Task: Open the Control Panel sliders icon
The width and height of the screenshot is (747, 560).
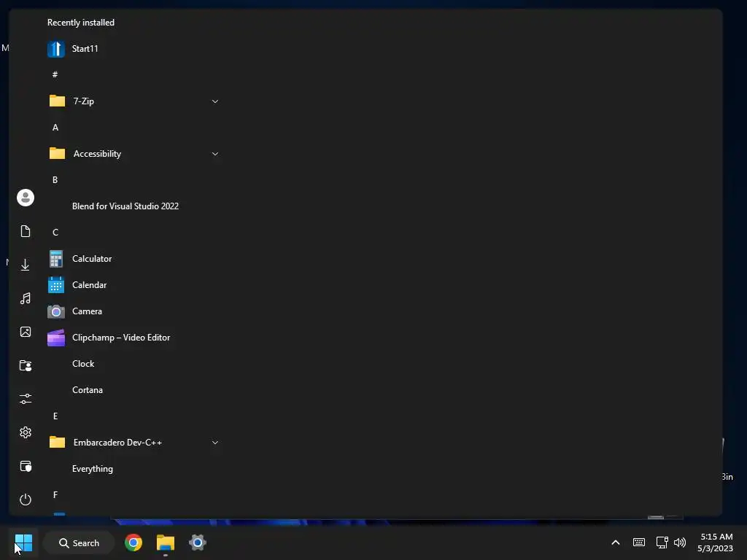Action: click(26, 399)
